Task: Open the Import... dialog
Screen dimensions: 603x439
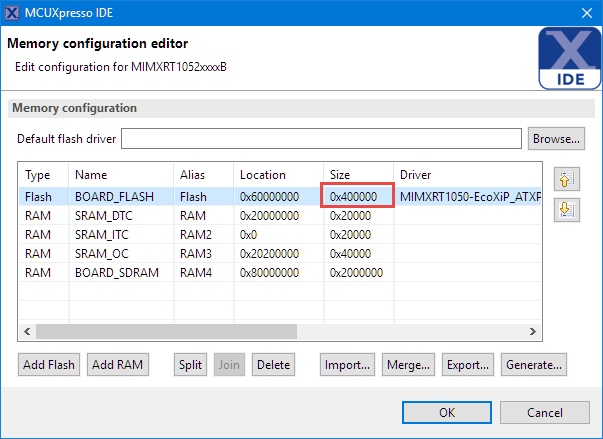Action: click(347, 365)
